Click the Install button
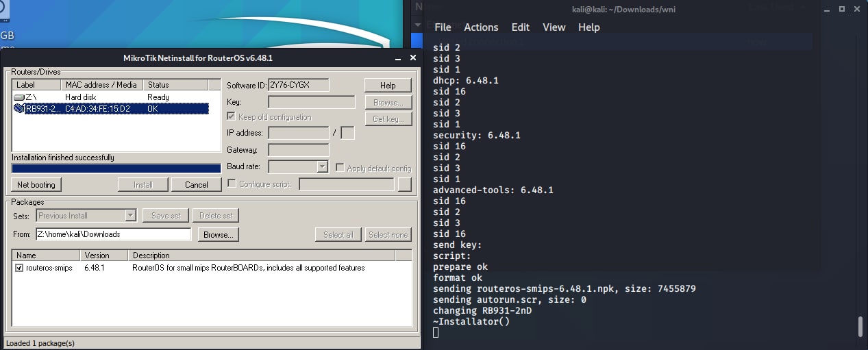This screenshot has height=350, width=868. pyautogui.click(x=143, y=184)
